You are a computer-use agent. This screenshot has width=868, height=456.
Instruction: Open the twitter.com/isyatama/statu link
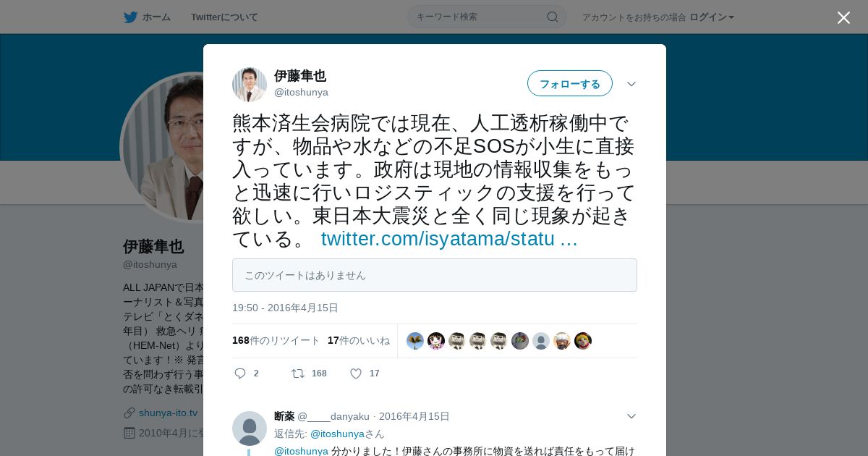tap(449, 239)
